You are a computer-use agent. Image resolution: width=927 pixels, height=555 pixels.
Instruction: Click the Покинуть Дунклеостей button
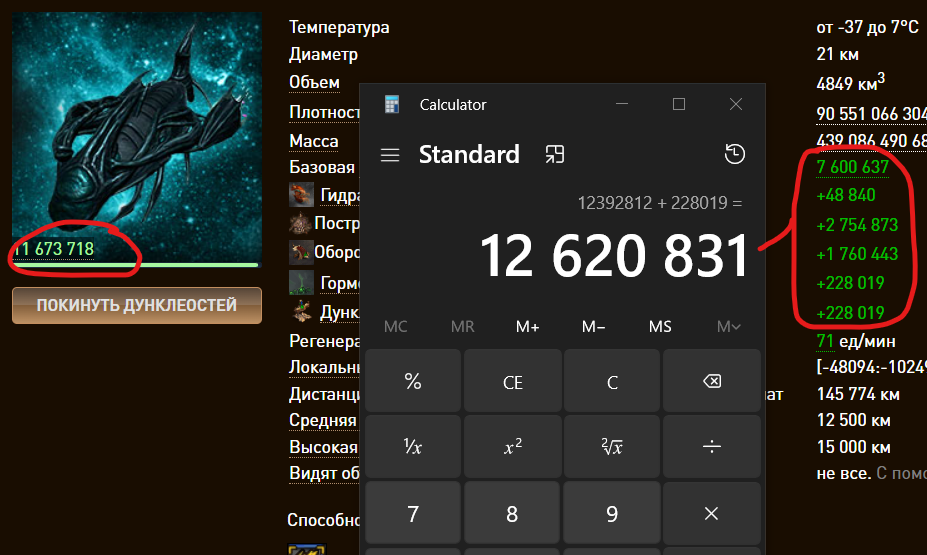[x=137, y=305]
